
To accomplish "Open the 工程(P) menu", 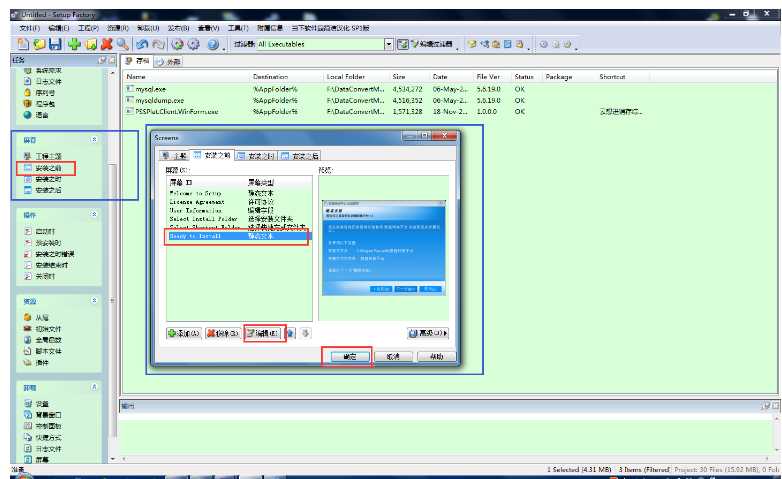I will (88, 28).
